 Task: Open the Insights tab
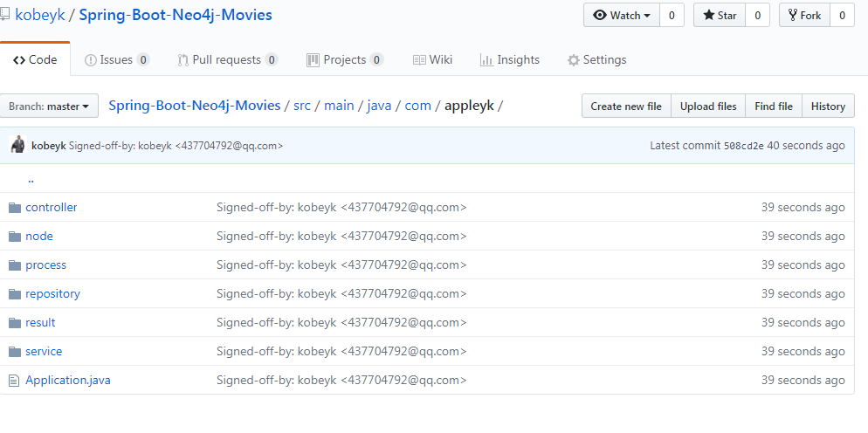click(x=510, y=60)
